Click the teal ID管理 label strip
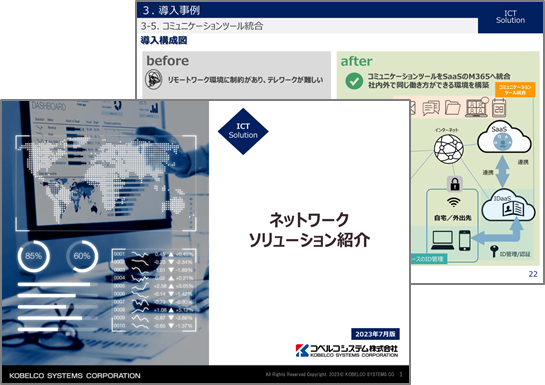 pos(429,259)
